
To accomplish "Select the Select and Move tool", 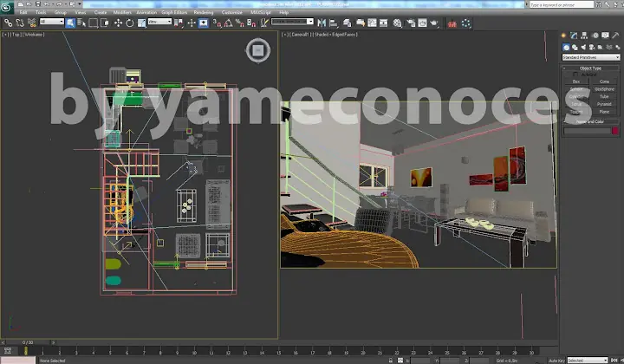I will (x=118, y=23).
